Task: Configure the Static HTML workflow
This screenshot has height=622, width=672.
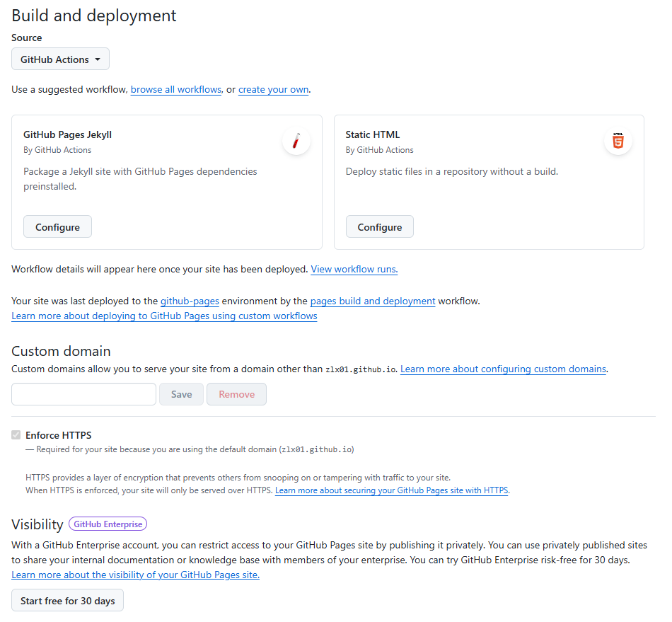Action: tap(380, 226)
